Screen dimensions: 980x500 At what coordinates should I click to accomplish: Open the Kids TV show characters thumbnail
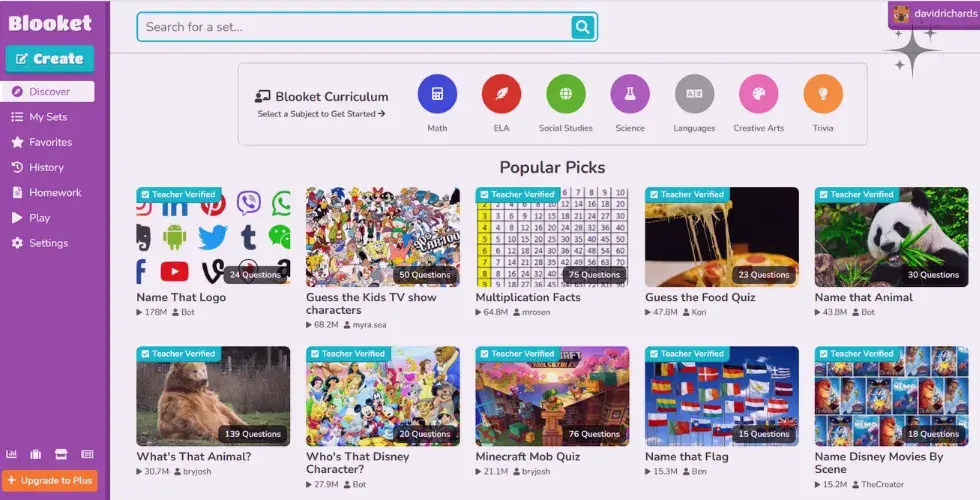point(382,237)
